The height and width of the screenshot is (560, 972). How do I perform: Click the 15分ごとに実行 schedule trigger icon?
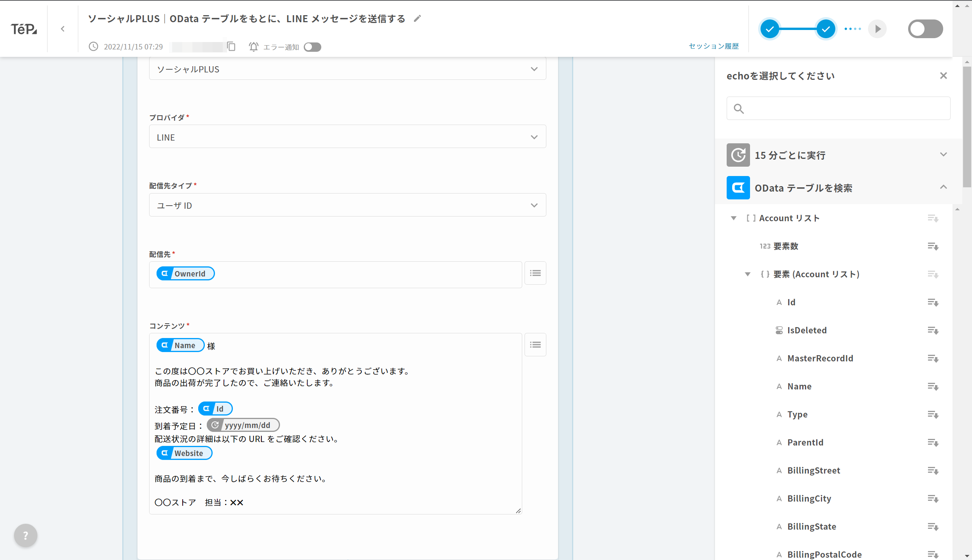tap(738, 155)
